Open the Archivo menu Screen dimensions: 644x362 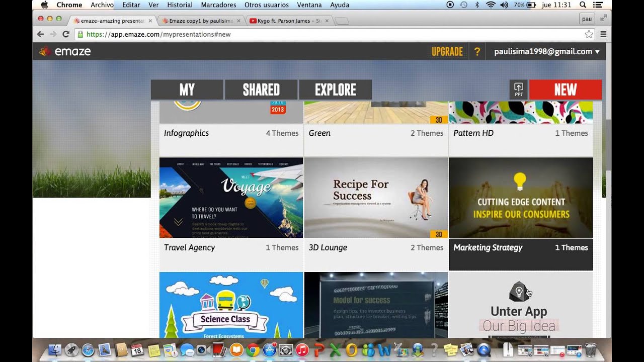coord(102,5)
